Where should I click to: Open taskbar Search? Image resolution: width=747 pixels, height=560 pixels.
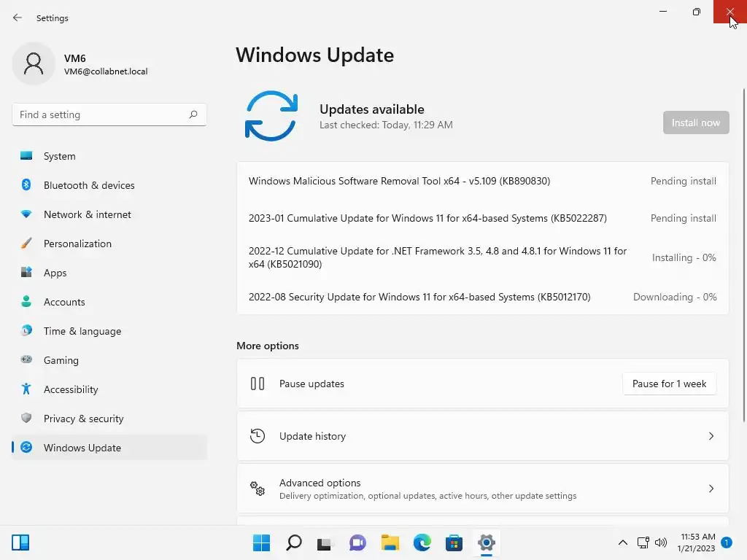(x=293, y=542)
